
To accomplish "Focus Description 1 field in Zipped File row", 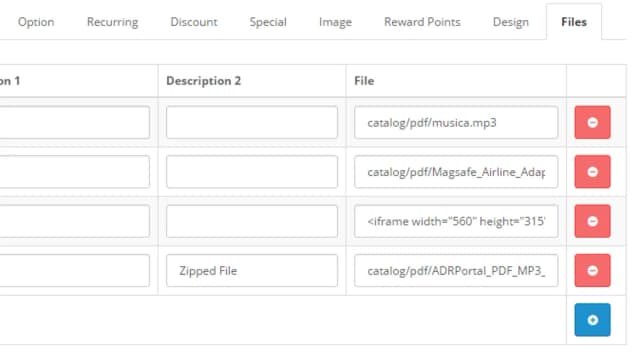I will pos(75,271).
